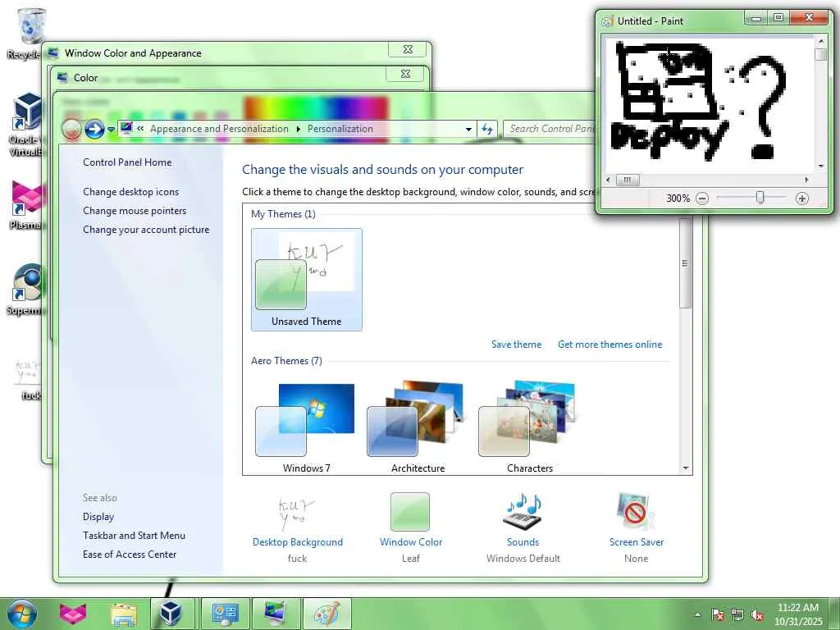
Task: Open the pink cat app in taskbar
Action: coord(73,614)
